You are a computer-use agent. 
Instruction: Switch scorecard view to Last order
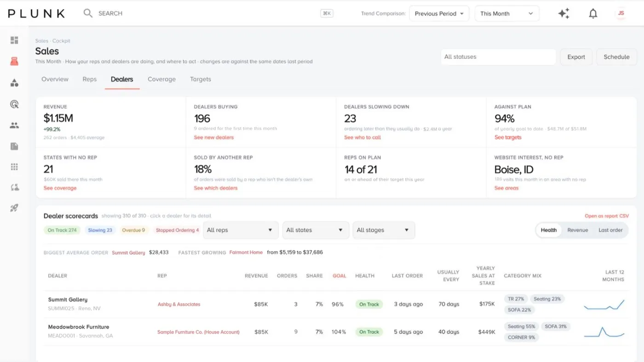(x=610, y=230)
